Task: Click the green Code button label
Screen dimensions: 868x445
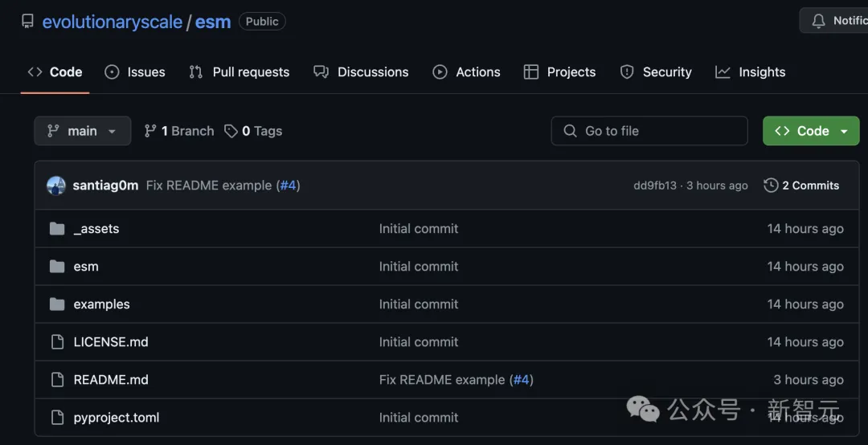Action: [x=813, y=131]
